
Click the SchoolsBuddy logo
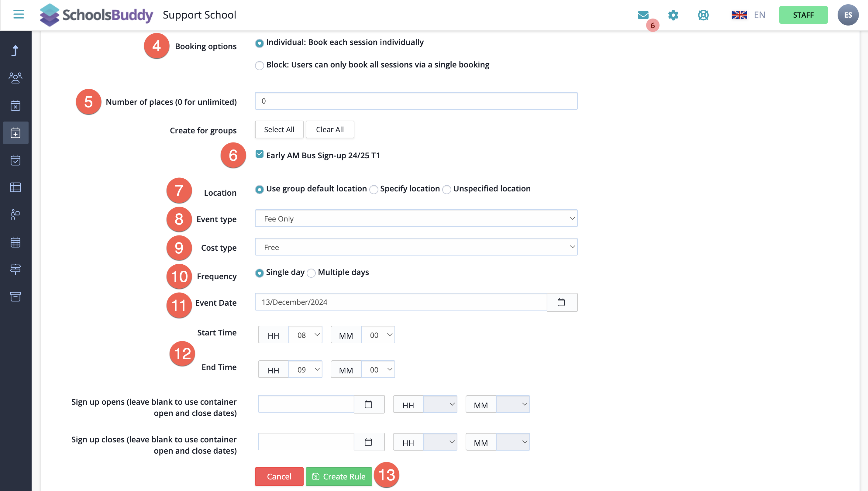click(x=96, y=15)
